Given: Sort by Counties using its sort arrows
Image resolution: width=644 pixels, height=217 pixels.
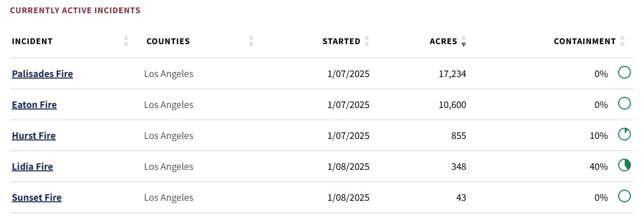Looking at the screenshot, I should tap(251, 41).
